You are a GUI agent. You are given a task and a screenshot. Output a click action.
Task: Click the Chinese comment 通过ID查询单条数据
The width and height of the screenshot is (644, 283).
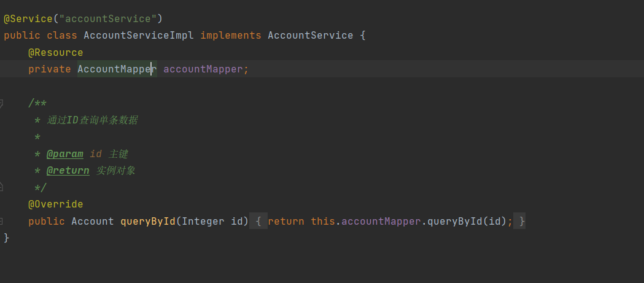92,120
